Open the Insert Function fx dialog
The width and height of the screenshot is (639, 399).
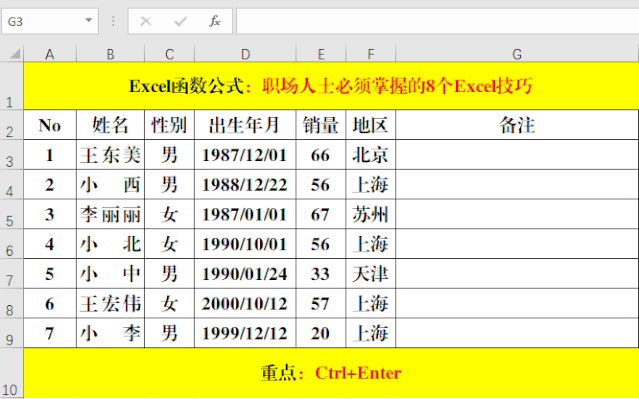point(215,21)
